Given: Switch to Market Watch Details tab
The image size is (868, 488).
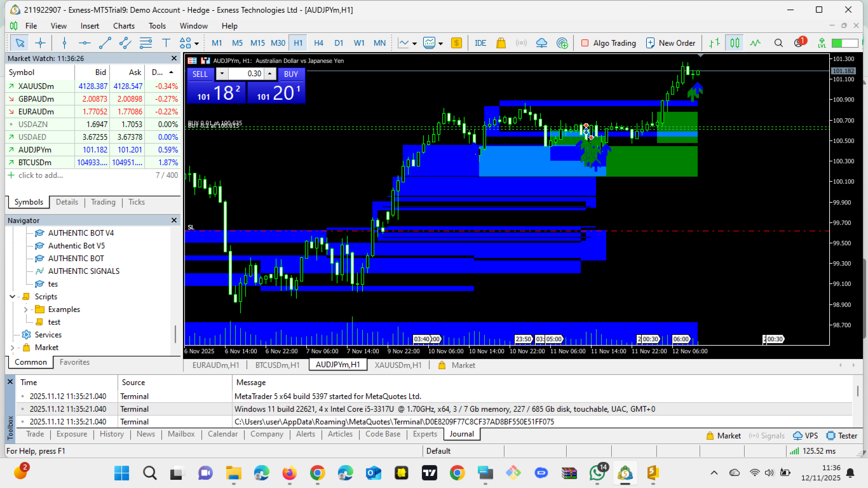Looking at the screenshot, I should click(x=67, y=202).
